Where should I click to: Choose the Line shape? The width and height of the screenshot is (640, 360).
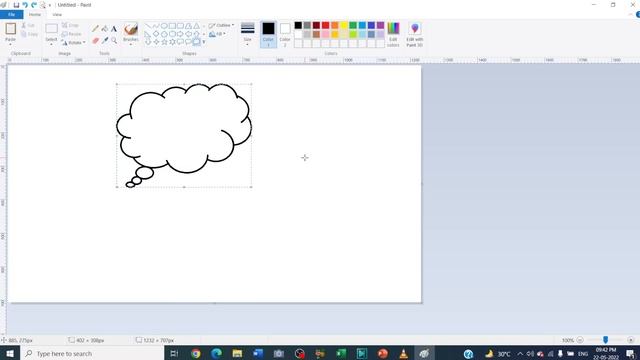(148, 26)
